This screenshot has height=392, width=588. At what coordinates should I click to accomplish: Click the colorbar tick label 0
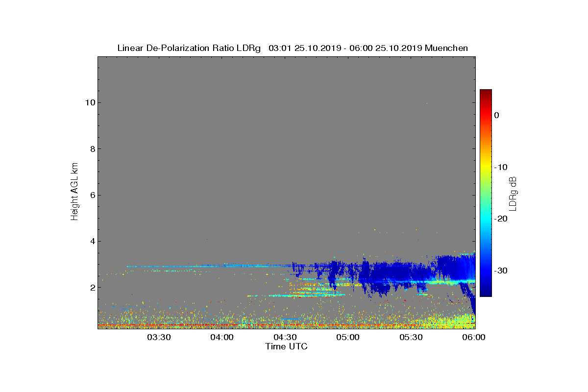point(497,115)
